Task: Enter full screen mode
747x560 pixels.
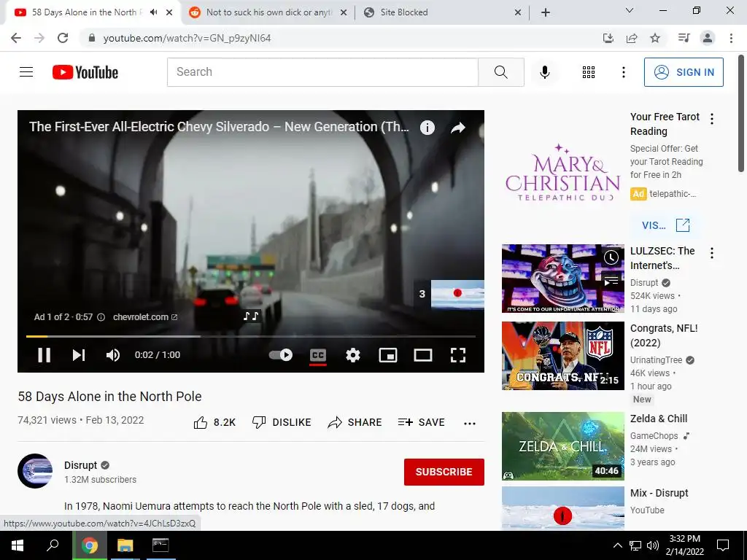Action: (x=458, y=355)
